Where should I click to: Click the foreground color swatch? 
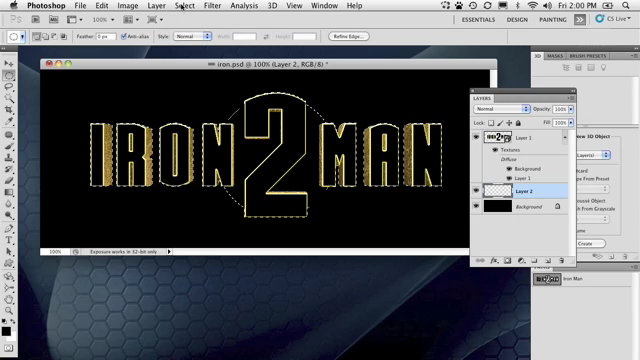point(6,331)
